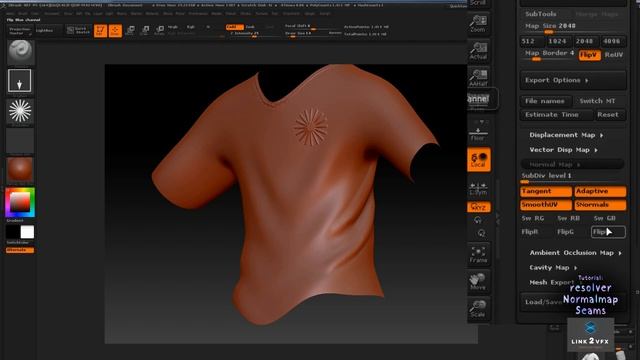Toggle the orange Zadd button
Viewport: 640px width, 360px height.
click(x=234, y=27)
